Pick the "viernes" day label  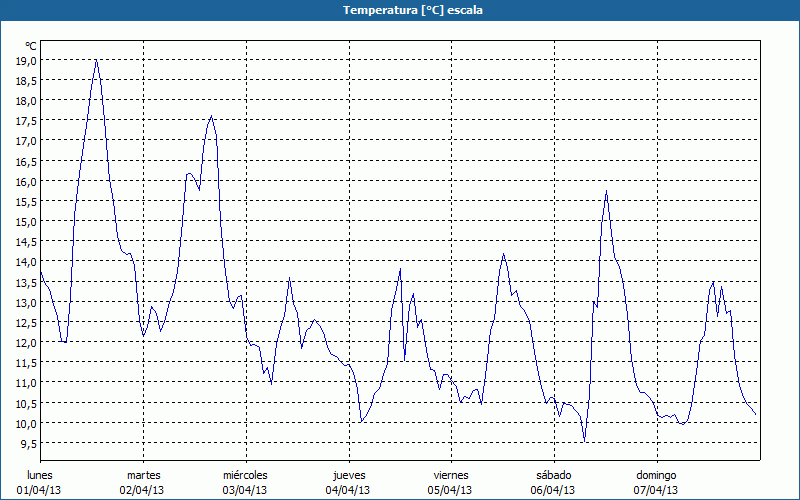click(x=451, y=474)
